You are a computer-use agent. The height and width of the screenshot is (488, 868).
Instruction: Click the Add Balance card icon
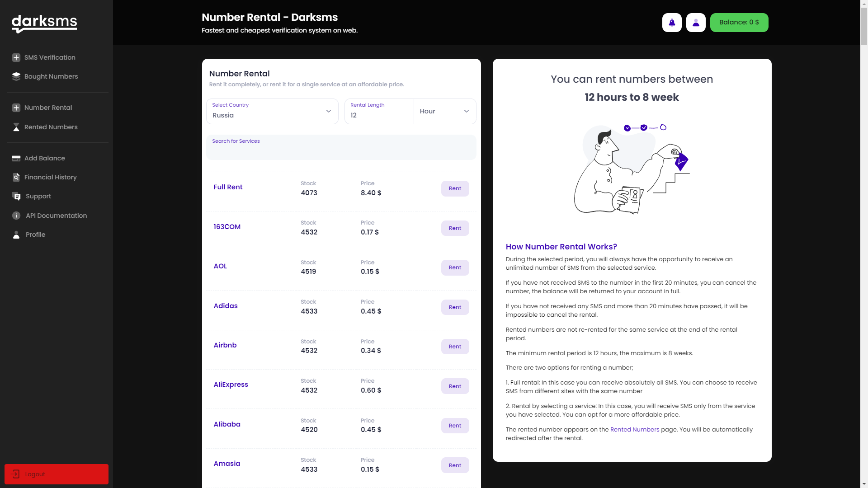16,158
